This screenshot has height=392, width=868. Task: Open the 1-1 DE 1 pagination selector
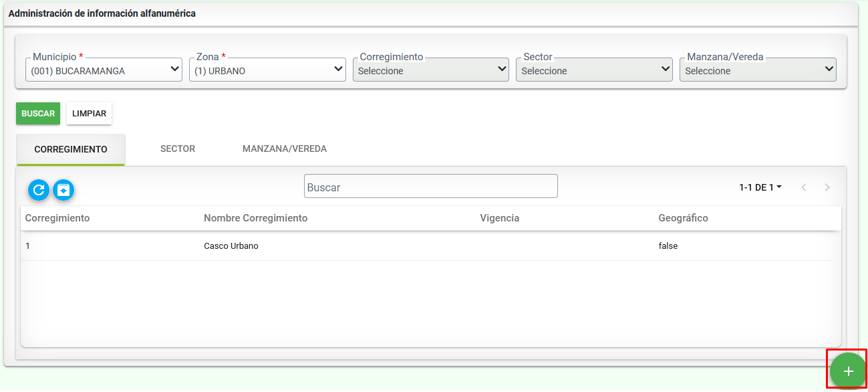pyautogui.click(x=760, y=187)
